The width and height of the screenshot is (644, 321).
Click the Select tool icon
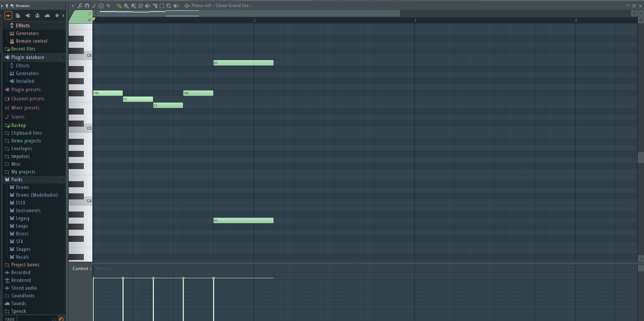[162, 6]
